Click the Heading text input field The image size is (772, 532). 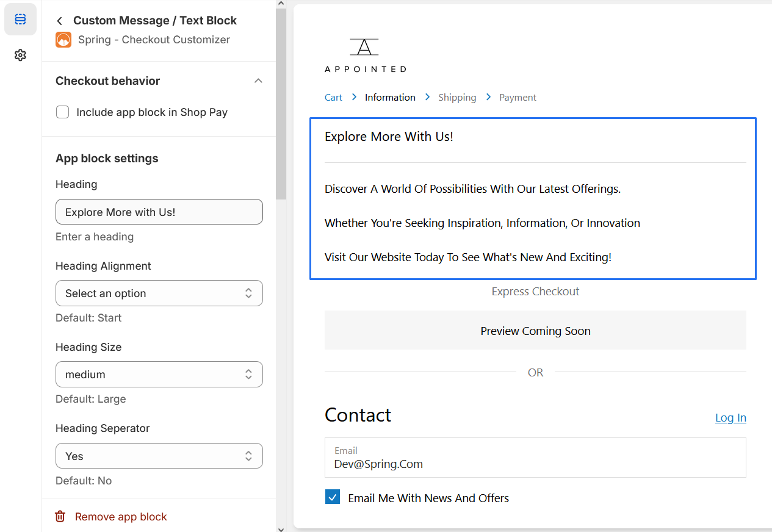[159, 212]
